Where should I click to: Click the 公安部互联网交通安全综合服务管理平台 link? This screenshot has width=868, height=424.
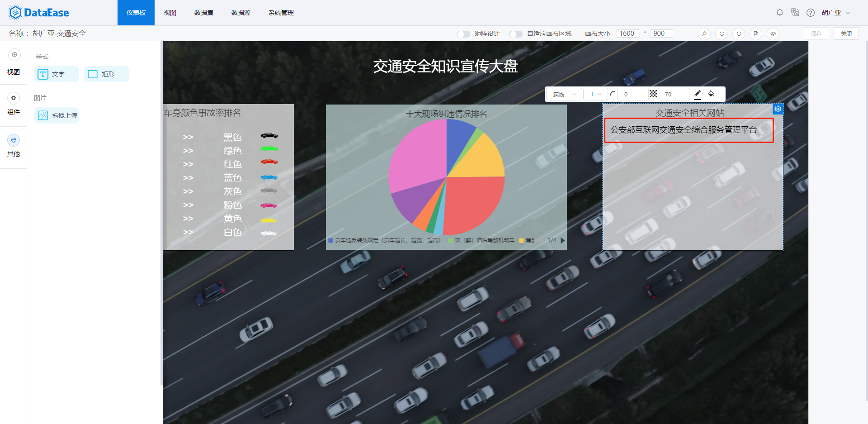684,130
